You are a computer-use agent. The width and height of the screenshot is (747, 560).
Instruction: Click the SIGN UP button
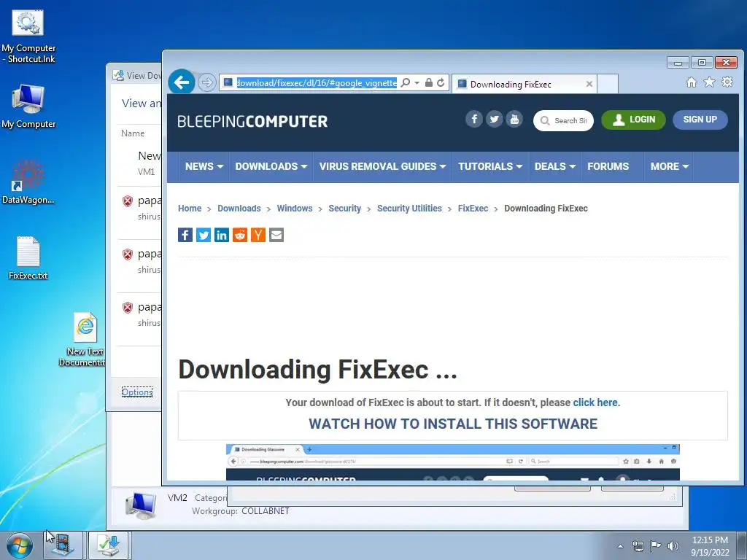click(x=700, y=120)
